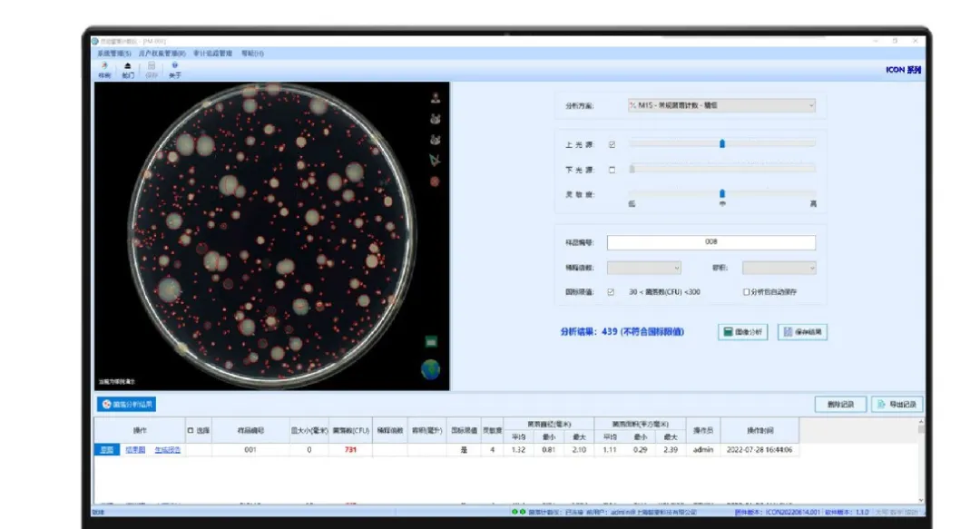
Task: Click the globe icon on image panel
Action: point(430,369)
